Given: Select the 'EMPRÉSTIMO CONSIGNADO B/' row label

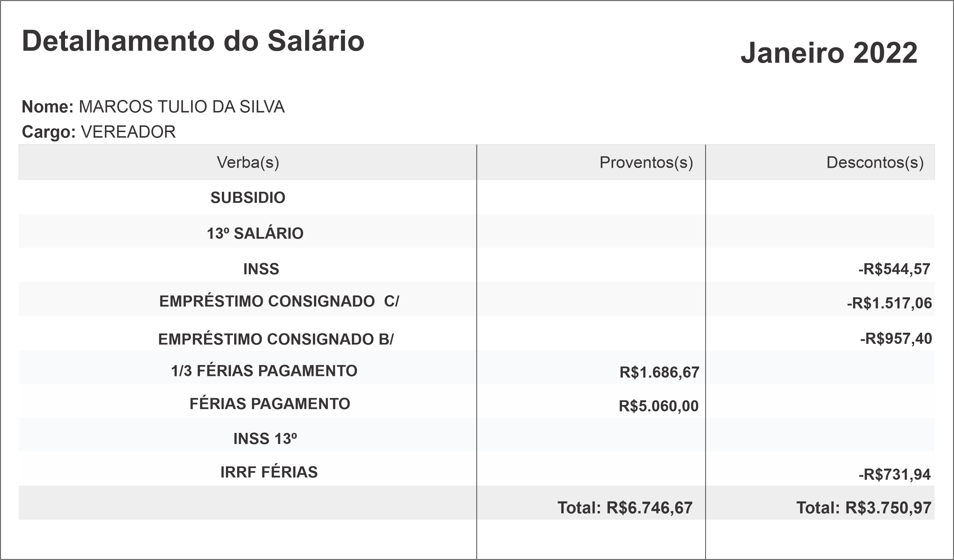Looking at the screenshot, I should (276, 339).
